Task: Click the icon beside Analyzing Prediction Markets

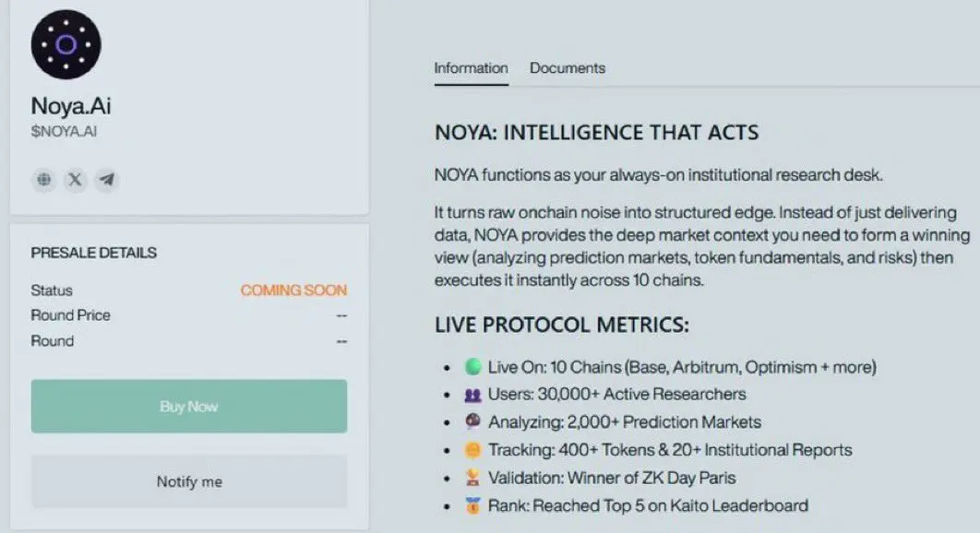Action: (x=473, y=422)
